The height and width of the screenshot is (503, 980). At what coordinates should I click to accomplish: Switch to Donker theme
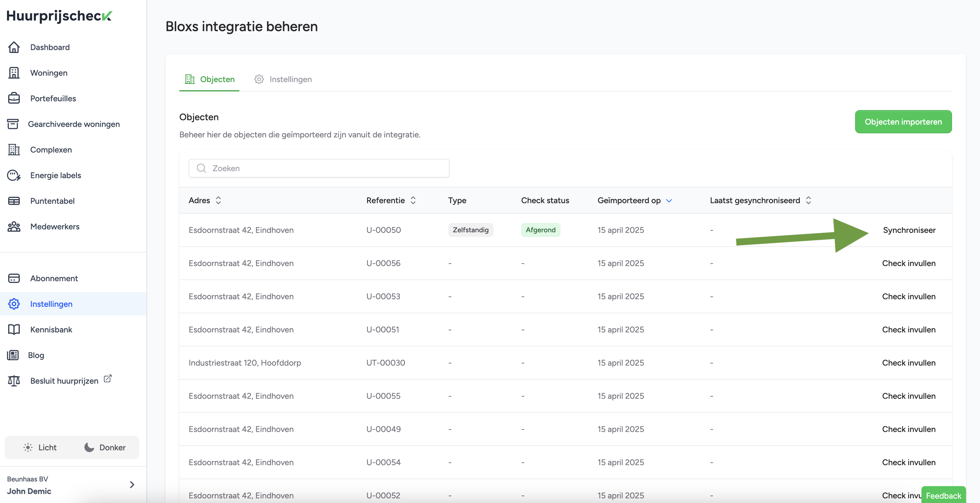(x=105, y=447)
